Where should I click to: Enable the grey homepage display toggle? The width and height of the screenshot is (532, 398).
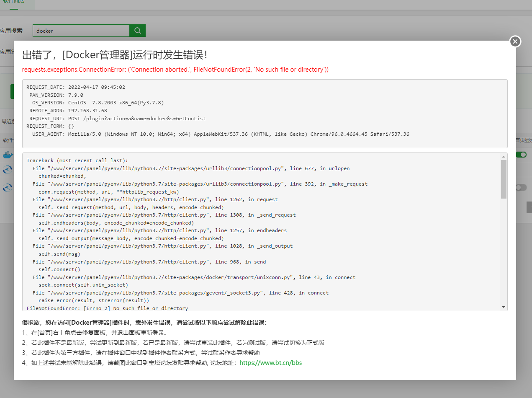click(x=521, y=188)
